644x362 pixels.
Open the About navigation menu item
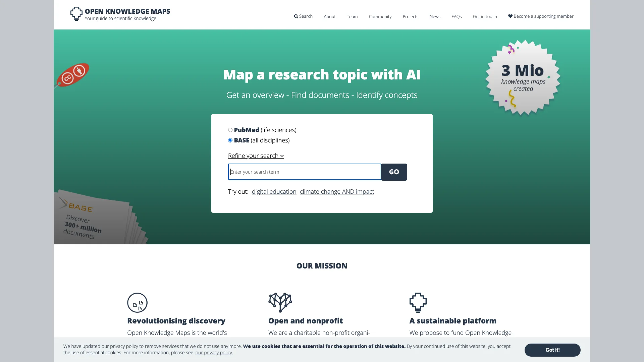329,16
